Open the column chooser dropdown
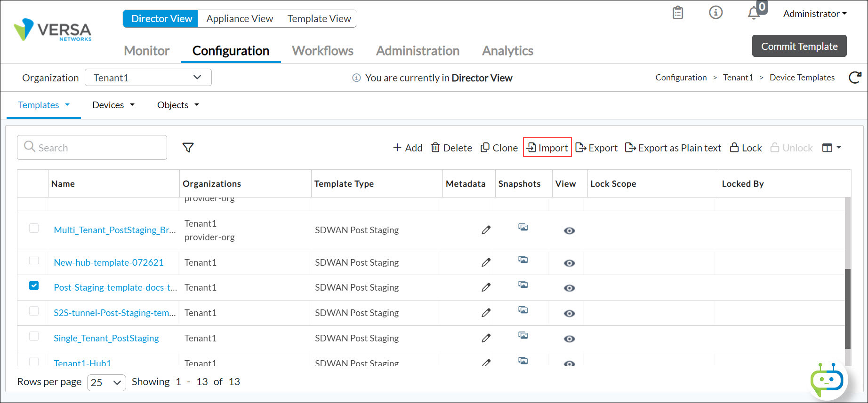Screen dimensions: 868x403 831,148
